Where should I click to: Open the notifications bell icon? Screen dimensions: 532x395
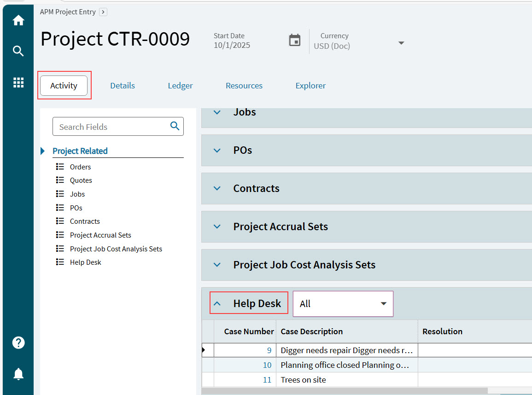[18, 374]
